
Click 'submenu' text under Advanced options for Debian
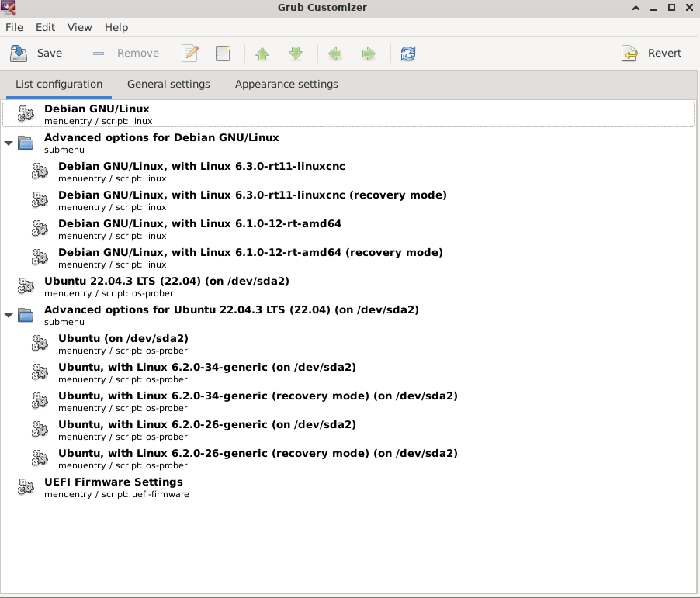(64, 150)
